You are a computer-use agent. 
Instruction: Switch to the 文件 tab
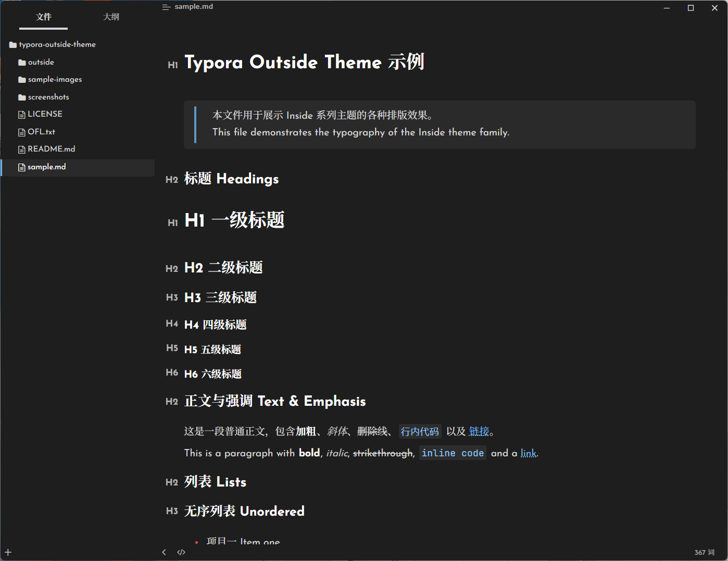44,17
